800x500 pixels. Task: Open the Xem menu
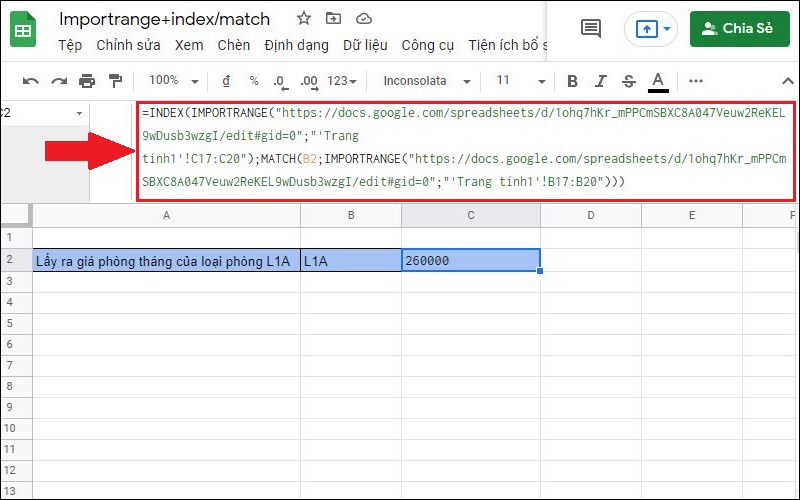189,45
